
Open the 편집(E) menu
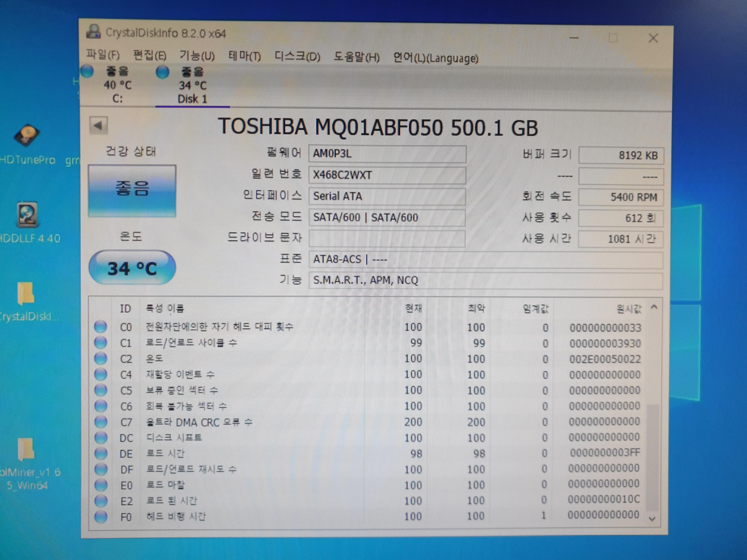(150, 55)
